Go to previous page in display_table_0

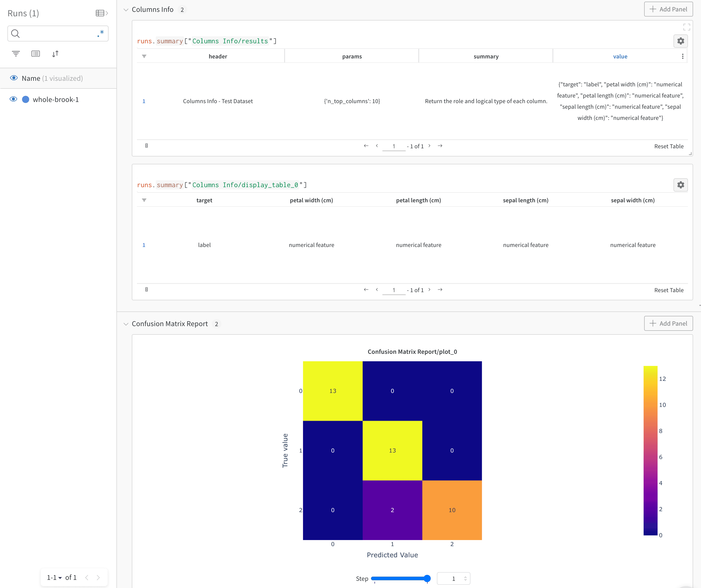point(377,290)
